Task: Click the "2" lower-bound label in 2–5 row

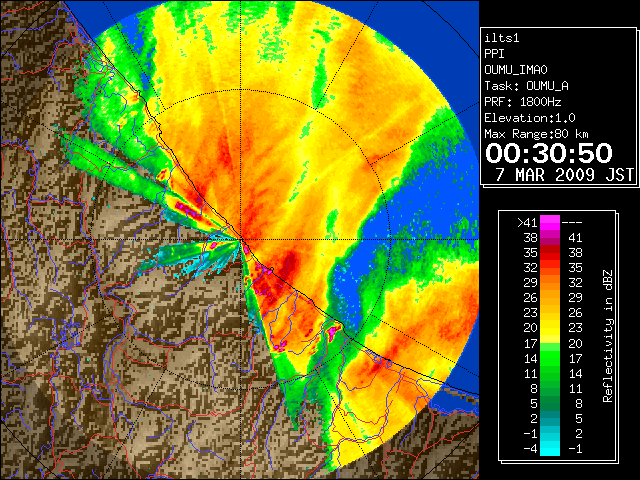Action: (534, 418)
